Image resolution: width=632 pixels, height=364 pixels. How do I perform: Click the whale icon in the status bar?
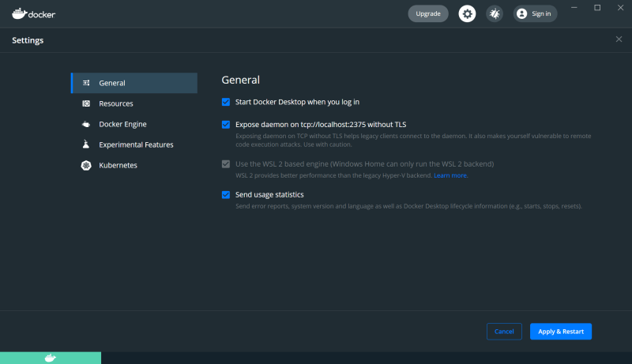point(51,358)
